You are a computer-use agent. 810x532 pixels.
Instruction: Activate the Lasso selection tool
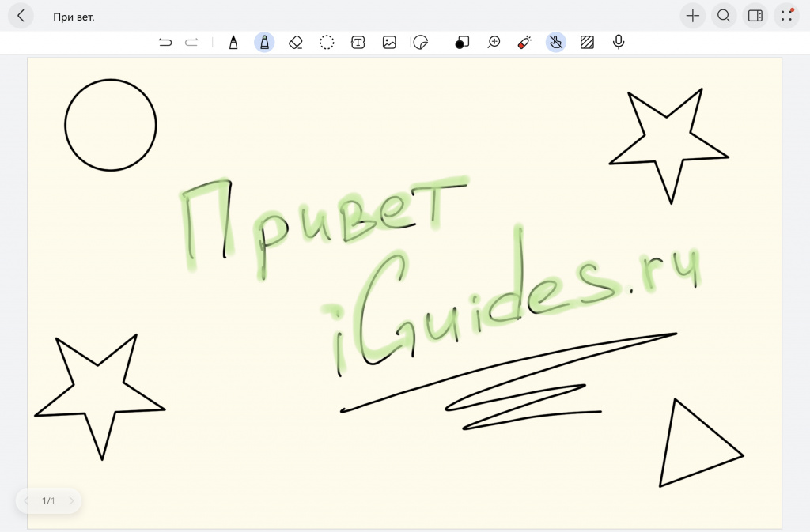click(x=327, y=43)
